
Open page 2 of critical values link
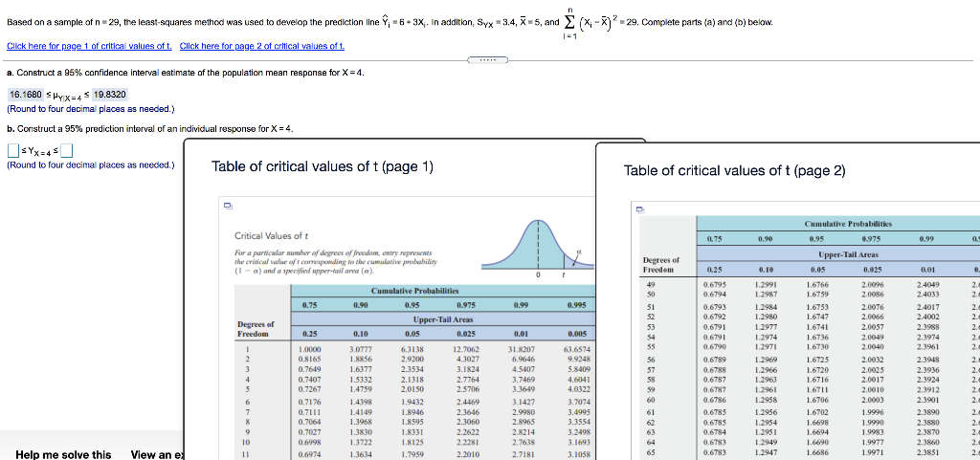point(262,46)
